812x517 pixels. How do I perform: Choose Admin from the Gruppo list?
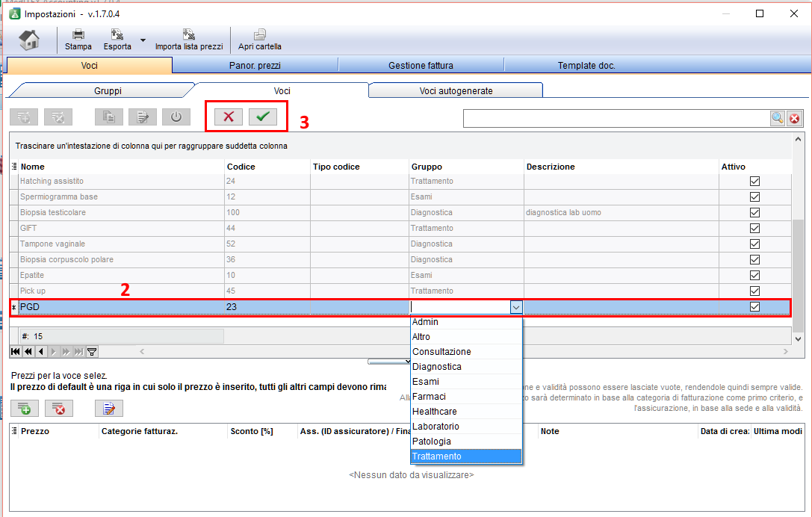point(466,322)
